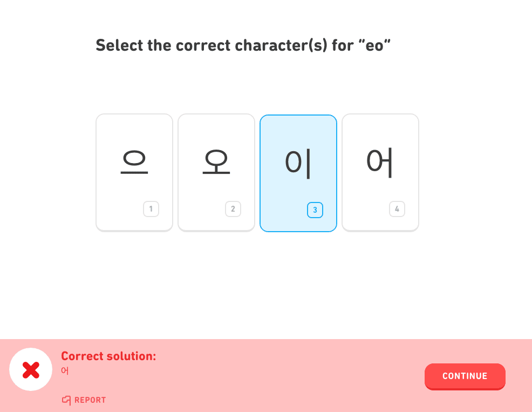Open the Report link text
The image size is (532, 412).
pyautogui.click(x=90, y=400)
